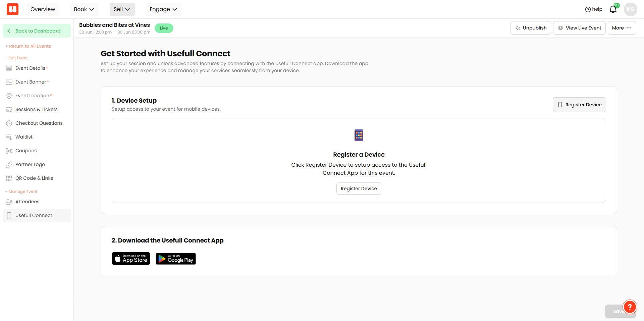Open the orange floating help bubble
644x321 pixels.
click(630, 307)
